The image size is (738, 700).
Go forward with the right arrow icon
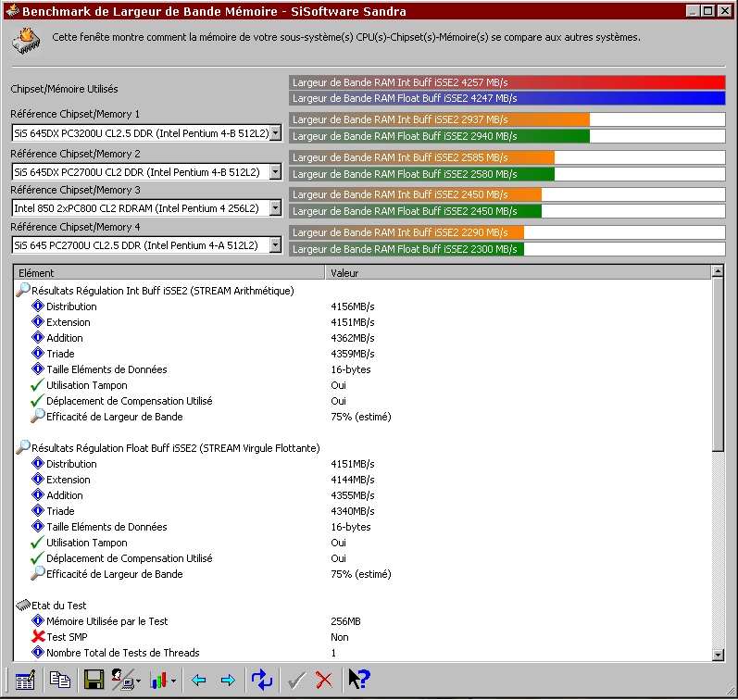228,681
